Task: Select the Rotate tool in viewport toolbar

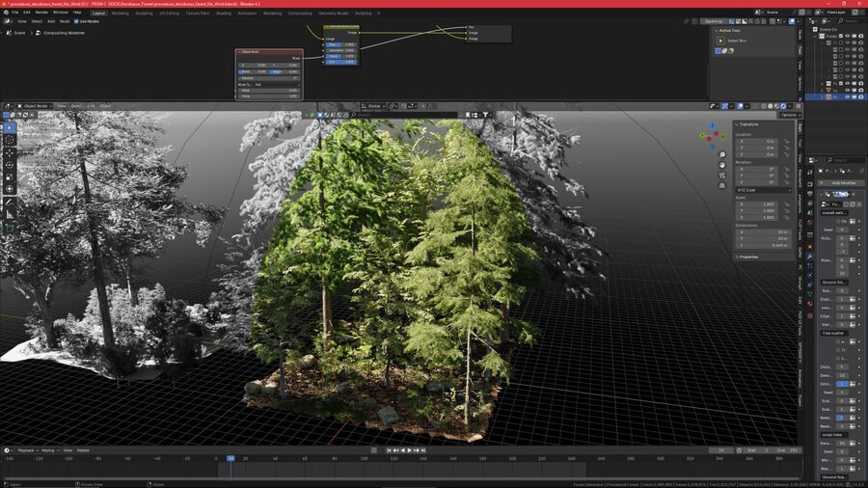Action: pyautogui.click(x=11, y=164)
